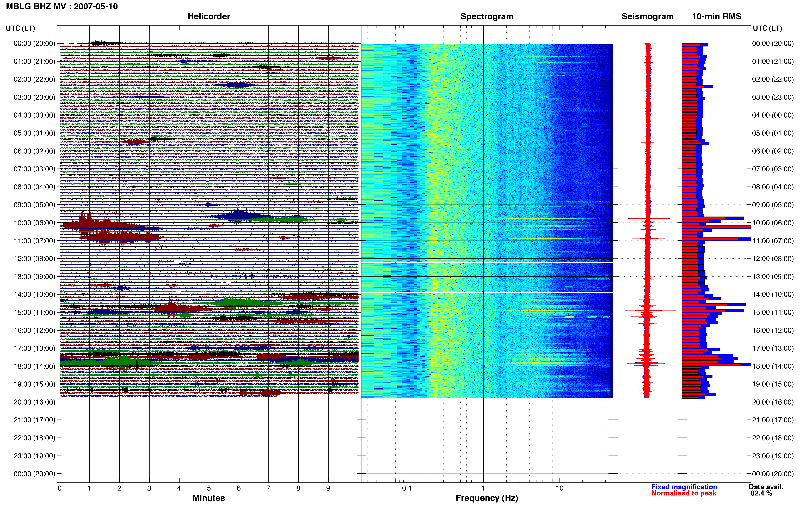Click left time label '10:00 (06:00)'
Screen dimensions: 812x508
(34, 223)
